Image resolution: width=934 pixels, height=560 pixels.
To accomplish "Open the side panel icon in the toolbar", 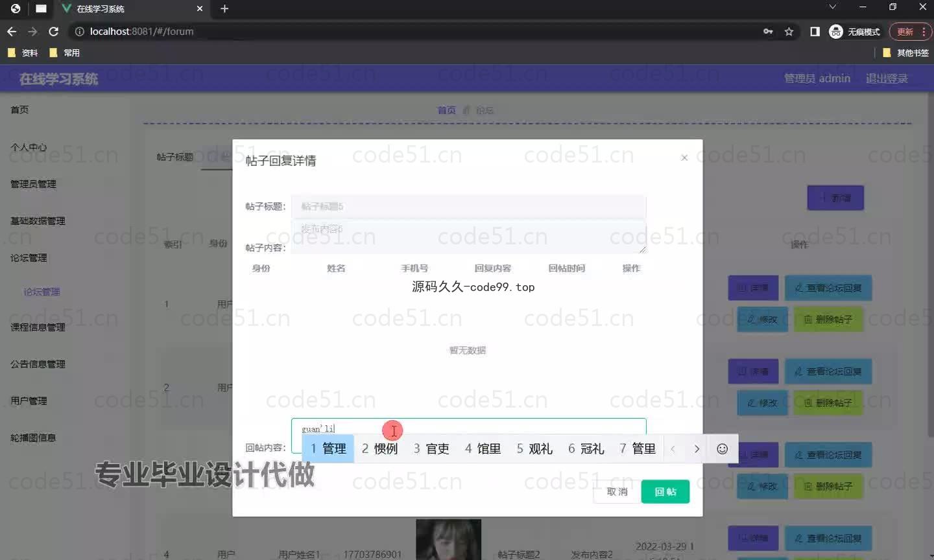I will (x=815, y=31).
